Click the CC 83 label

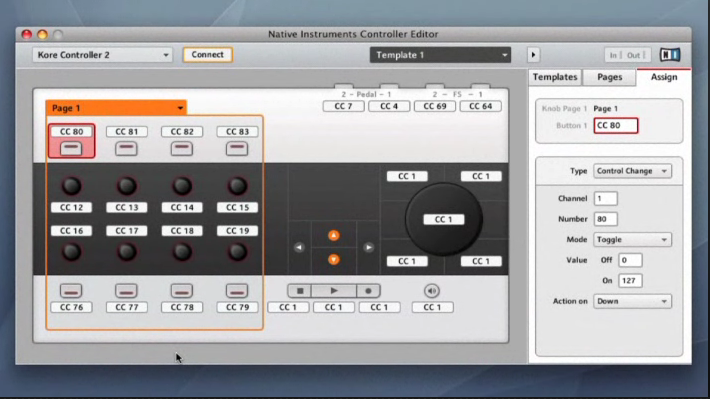pos(237,131)
